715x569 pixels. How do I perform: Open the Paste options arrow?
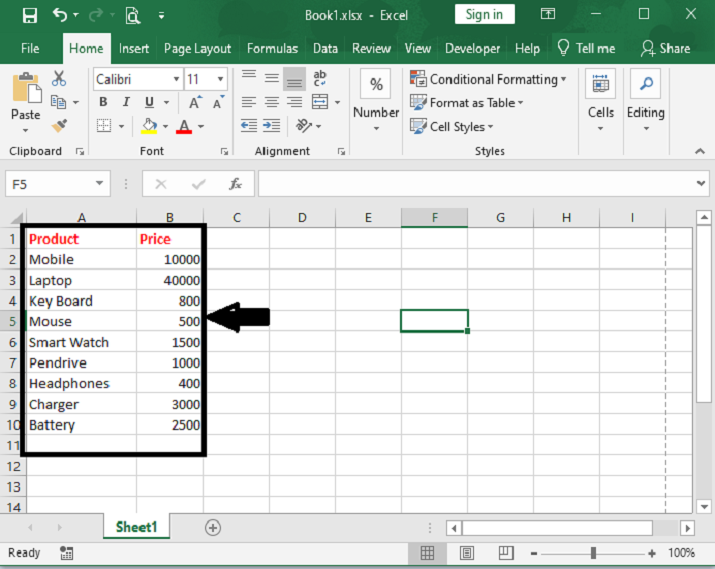[x=26, y=131]
